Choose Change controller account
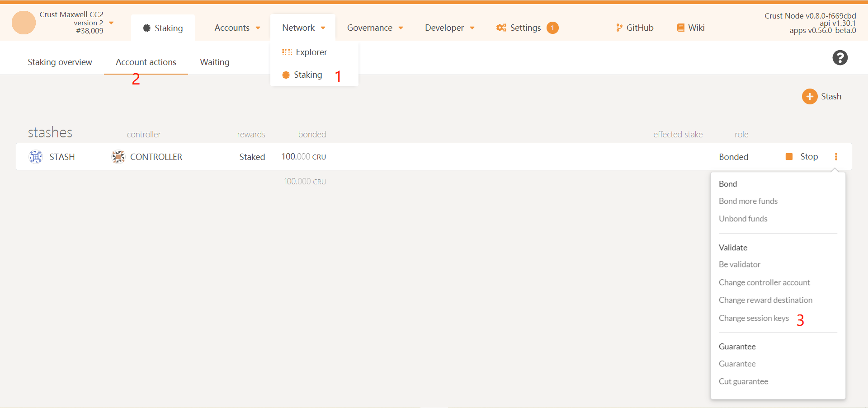 764,282
